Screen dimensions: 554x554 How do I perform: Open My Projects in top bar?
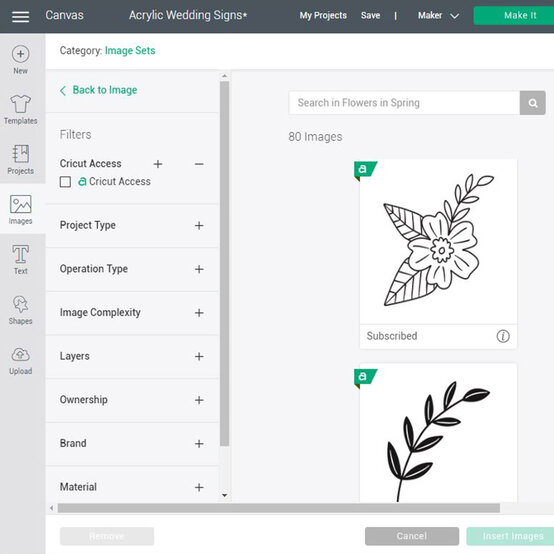[323, 16]
